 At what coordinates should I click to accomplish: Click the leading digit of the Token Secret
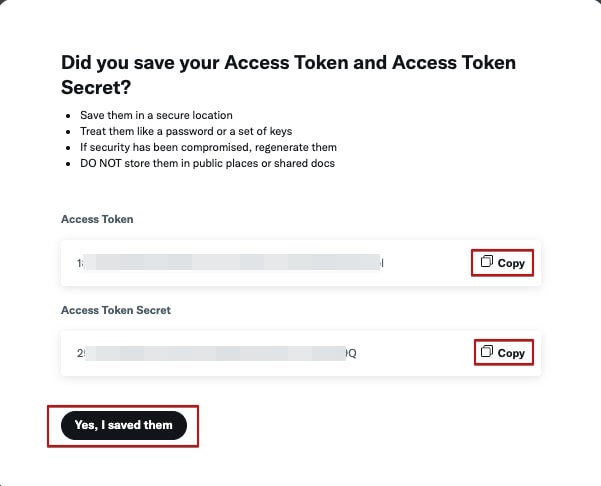[80, 353]
